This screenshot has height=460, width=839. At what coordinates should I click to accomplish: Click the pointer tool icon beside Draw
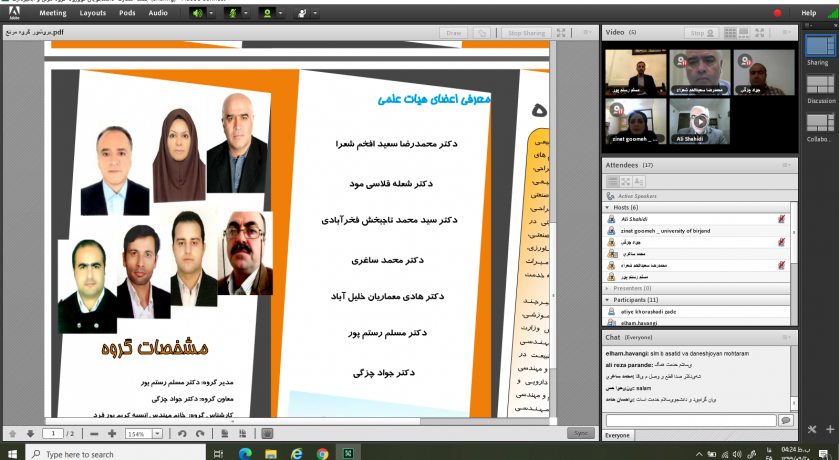click(482, 33)
